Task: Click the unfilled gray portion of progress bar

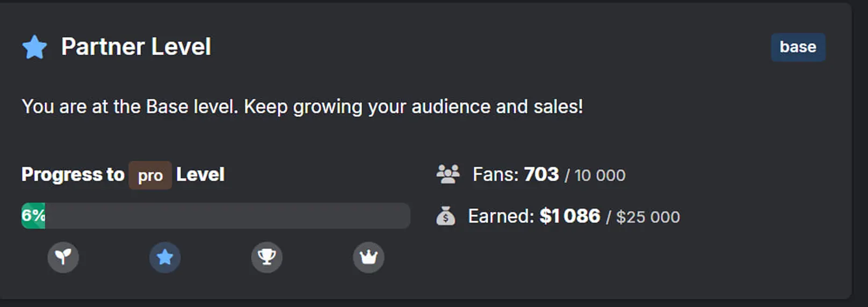Action: point(226,216)
